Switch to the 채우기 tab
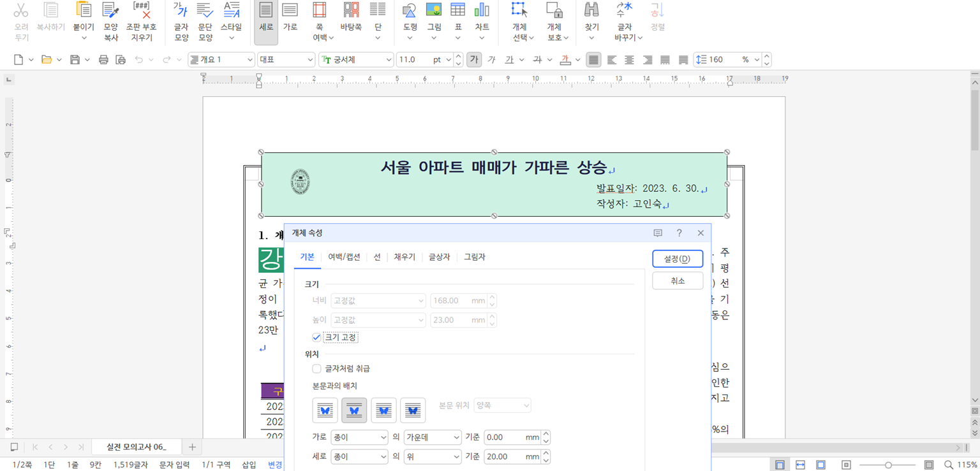980x471 pixels. (x=405, y=257)
